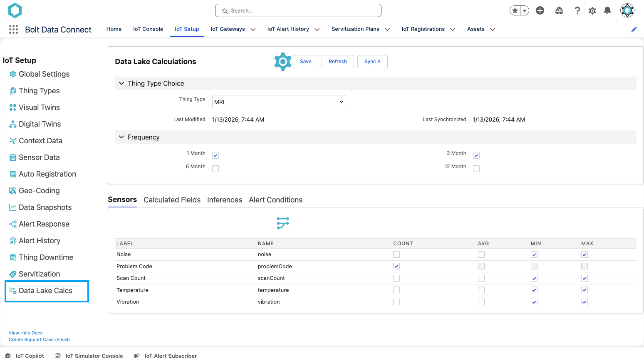Enable the 12 Month frequency
This screenshot has width=644, height=364.
tap(476, 169)
